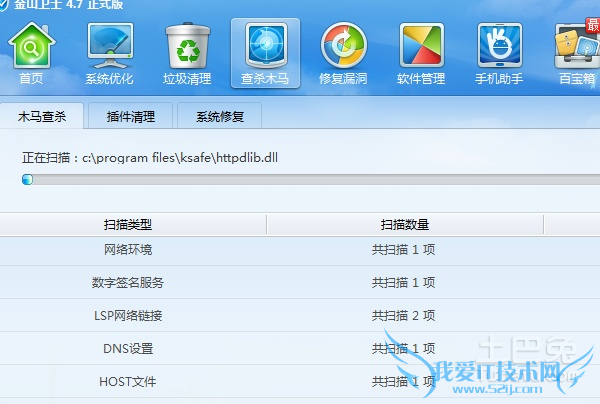The image size is (600, 404).
Task: Select the 网络环境 row
Action: 300,250
